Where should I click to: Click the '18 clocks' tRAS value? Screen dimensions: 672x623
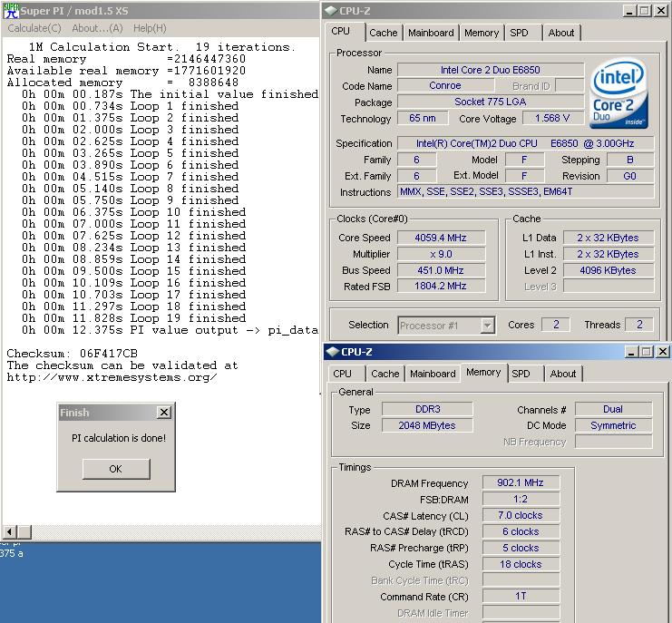pyautogui.click(x=521, y=564)
